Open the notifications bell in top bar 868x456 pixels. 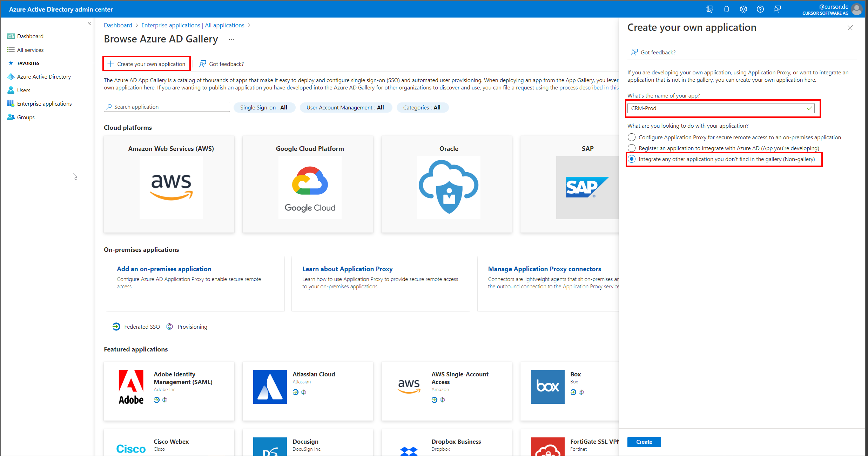(x=726, y=9)
